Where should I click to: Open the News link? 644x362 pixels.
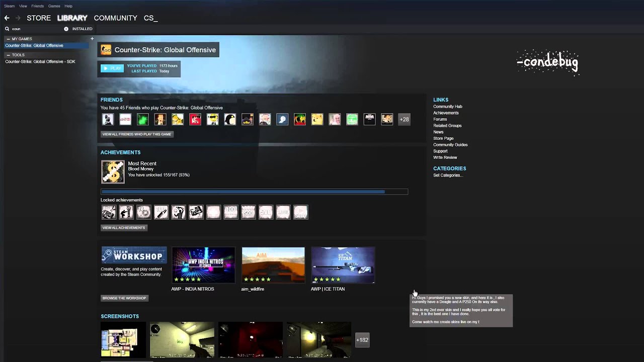click(438, 132)
